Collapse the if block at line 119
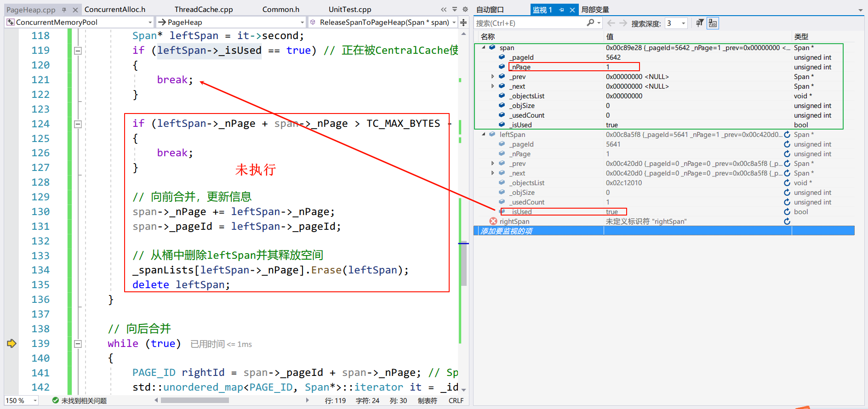This screenshot has height=409, width=868. pos(78,51)
